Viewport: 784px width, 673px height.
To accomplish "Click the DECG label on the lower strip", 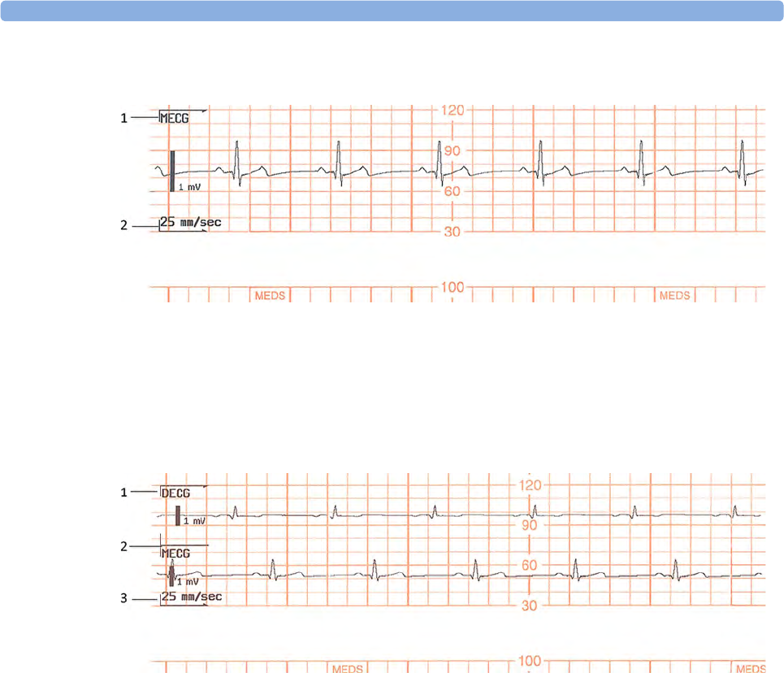I will click(x=175, y=493).
